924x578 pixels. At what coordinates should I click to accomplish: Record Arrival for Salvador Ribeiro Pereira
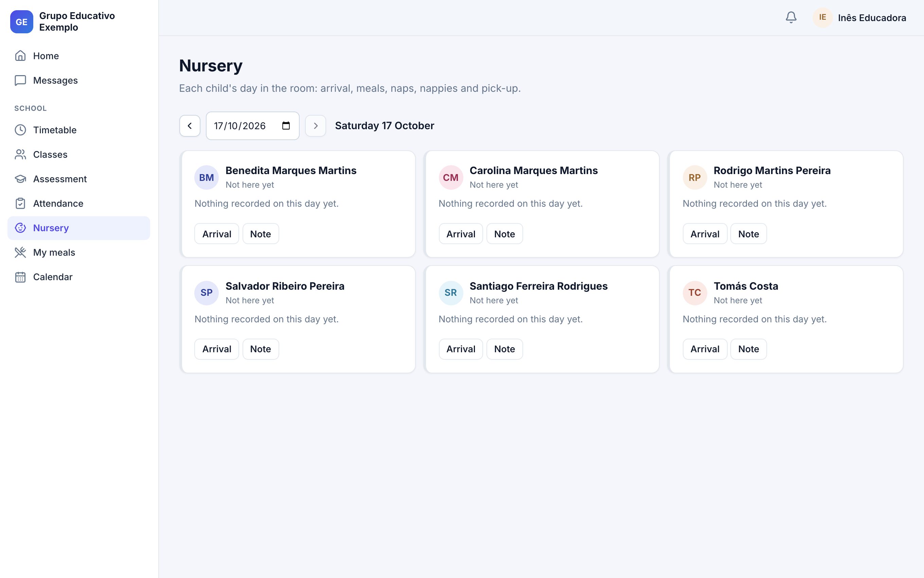pos(216,349)
